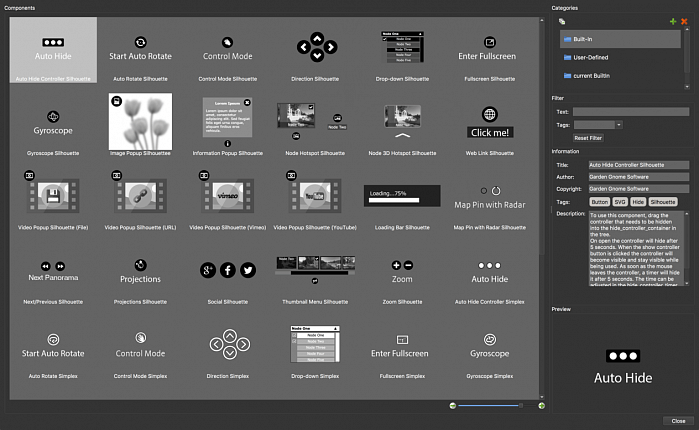The image size is (699, 430).
Task: Close the Components dialog
Action: pyautogui.click(x=678, y=421)
